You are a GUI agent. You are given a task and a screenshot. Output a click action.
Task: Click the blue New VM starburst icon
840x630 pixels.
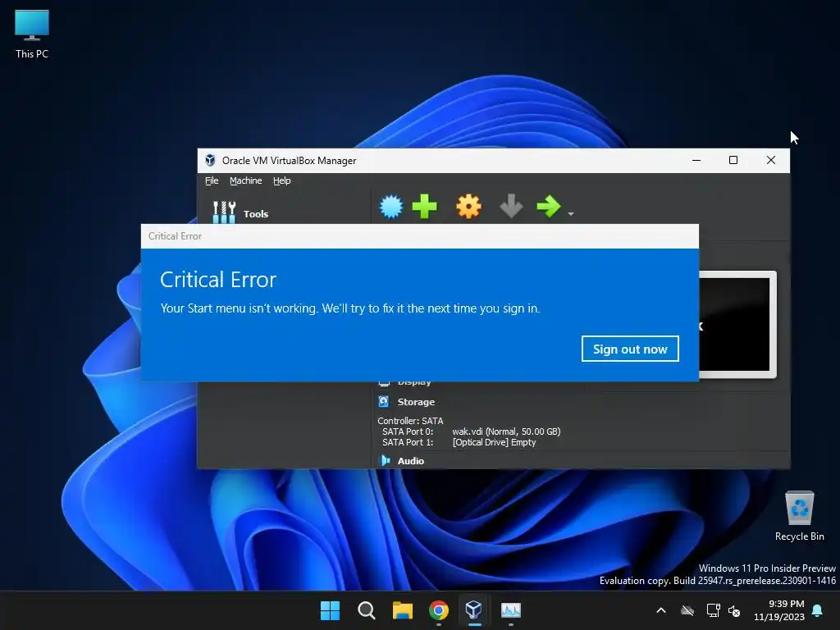point(391,207)
